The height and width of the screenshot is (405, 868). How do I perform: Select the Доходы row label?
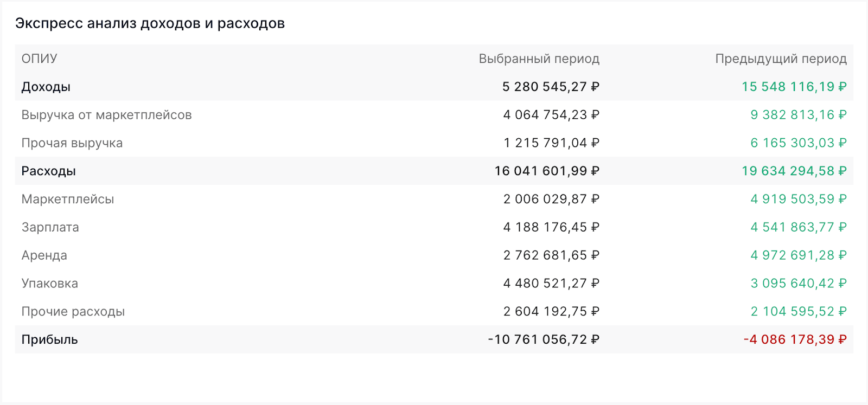46,87
